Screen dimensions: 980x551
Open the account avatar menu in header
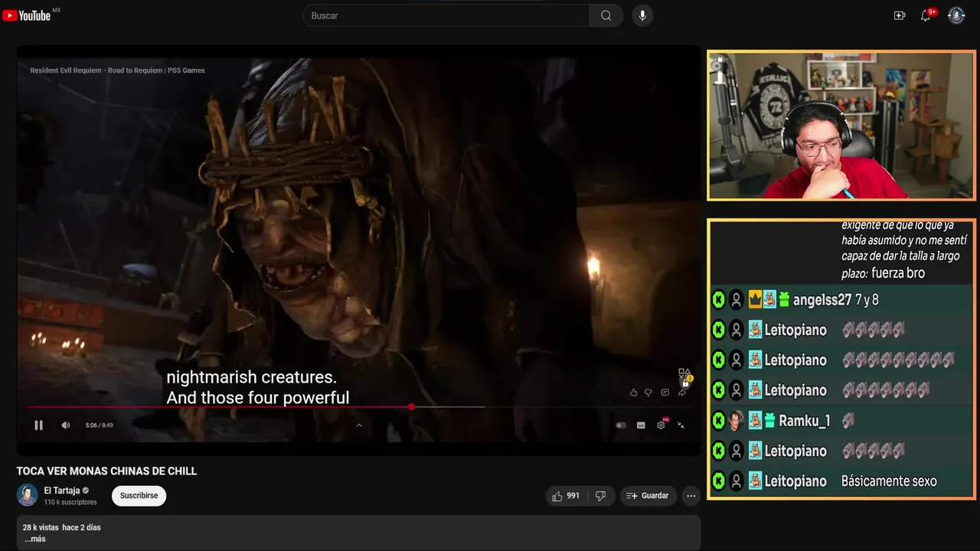point(956,15)
